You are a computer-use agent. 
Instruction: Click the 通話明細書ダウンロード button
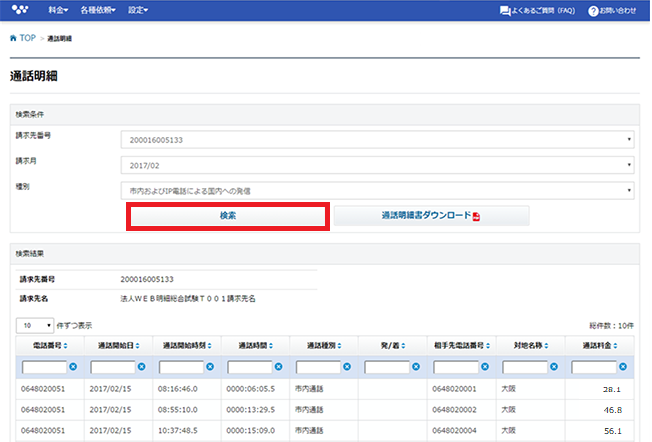(x=431, y=215)
